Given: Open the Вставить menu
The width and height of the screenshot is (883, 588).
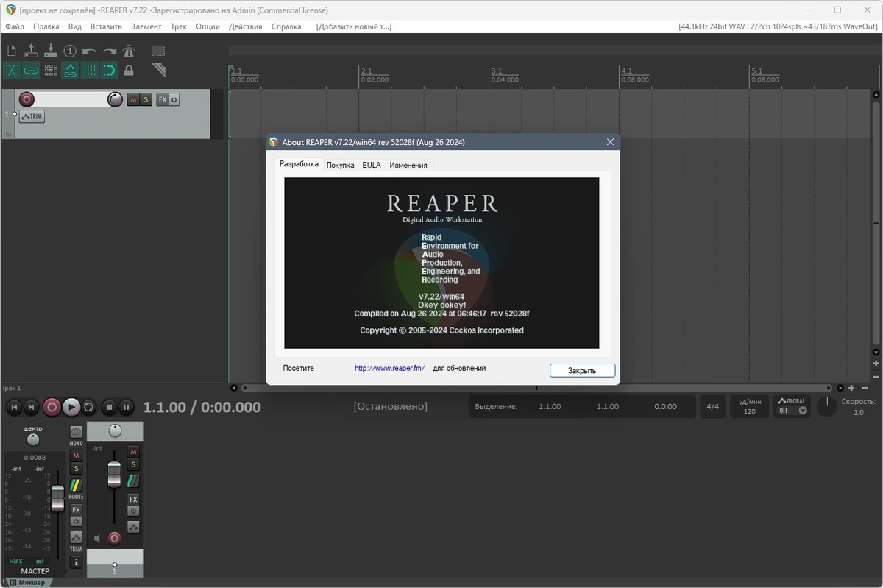Looking at the screenshot, I should (x=106, y=26).
